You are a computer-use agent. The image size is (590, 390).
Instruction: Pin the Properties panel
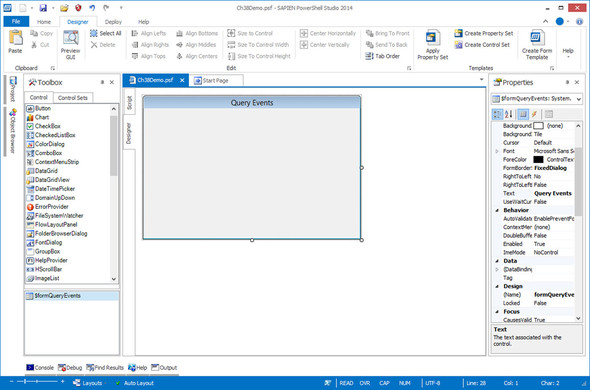pos(567,82)
